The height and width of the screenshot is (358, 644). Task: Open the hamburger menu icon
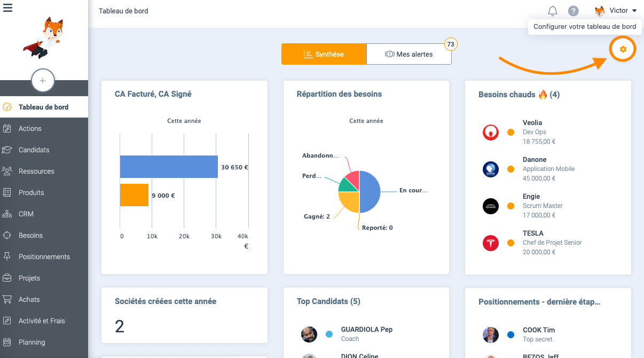pos(7,7)
